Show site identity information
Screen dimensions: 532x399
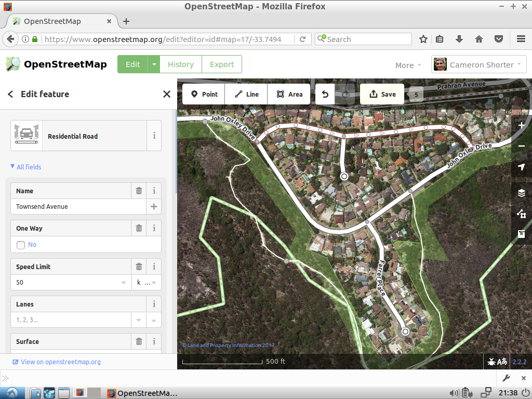(25, 39)
